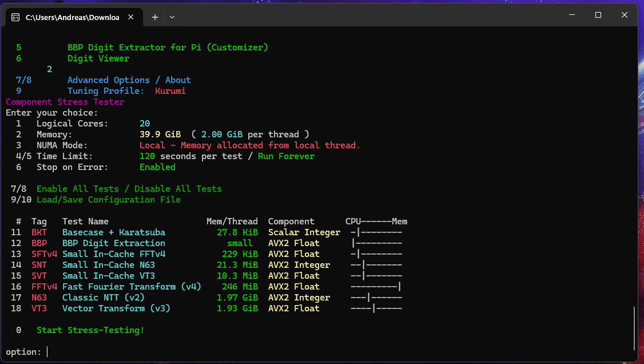The image size is (644, 364).
Task: Maximize the terminal window
Action: pos(598,15)
